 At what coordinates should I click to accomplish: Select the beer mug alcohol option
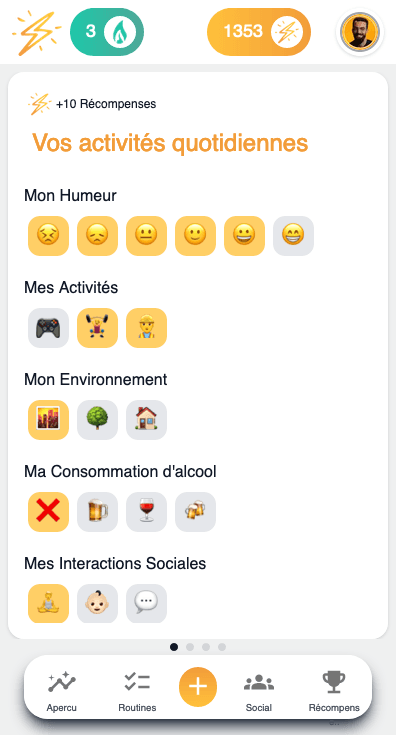[x=97, y=512]
